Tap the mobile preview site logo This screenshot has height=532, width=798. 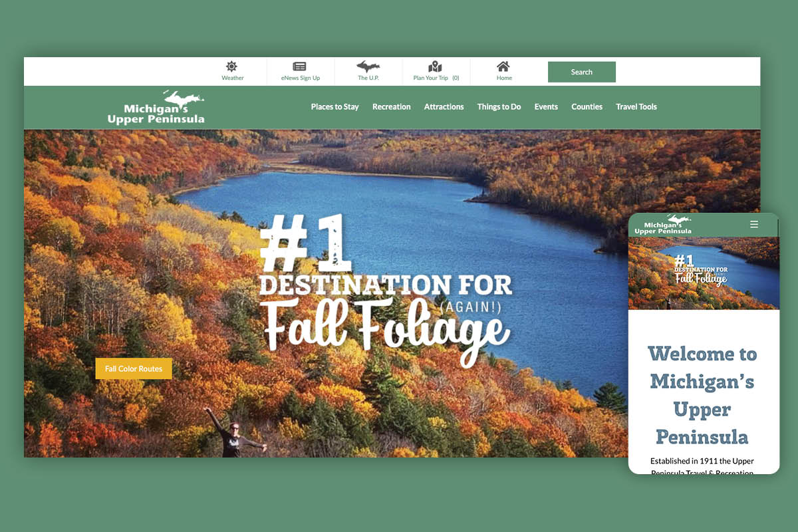tap(663, 225)
